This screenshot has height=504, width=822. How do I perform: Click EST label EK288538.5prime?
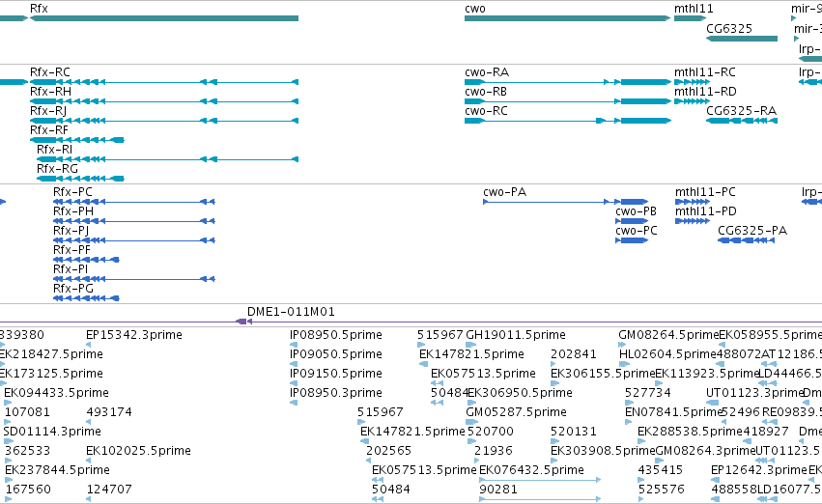point(690,432)
